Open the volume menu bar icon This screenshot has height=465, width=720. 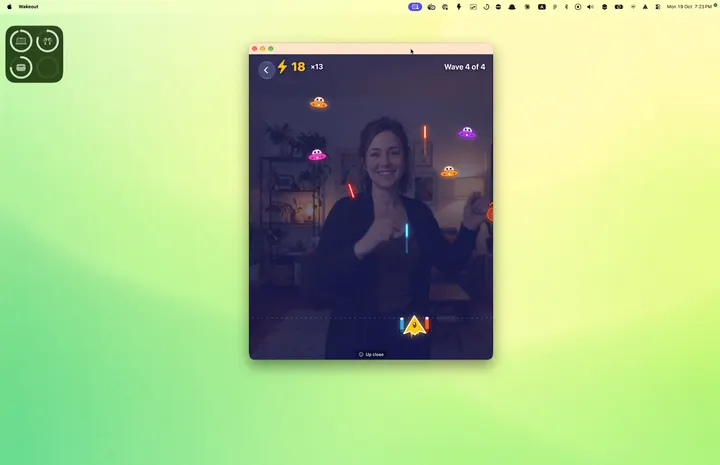(591, 6)
